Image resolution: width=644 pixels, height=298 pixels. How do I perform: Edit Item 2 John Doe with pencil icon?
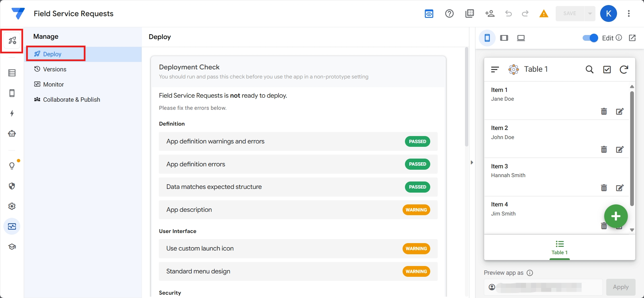pos(620,150)
